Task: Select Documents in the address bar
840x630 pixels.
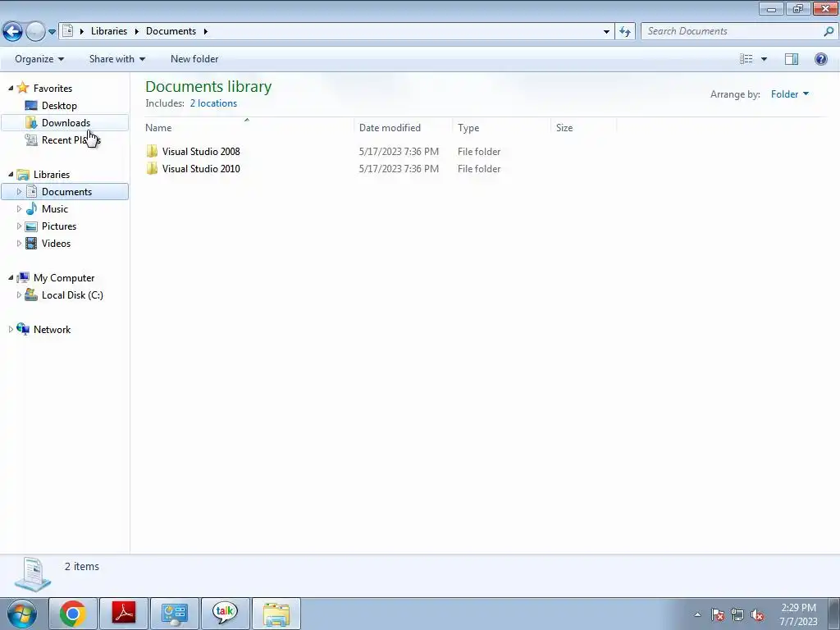Action: (171, 31)
